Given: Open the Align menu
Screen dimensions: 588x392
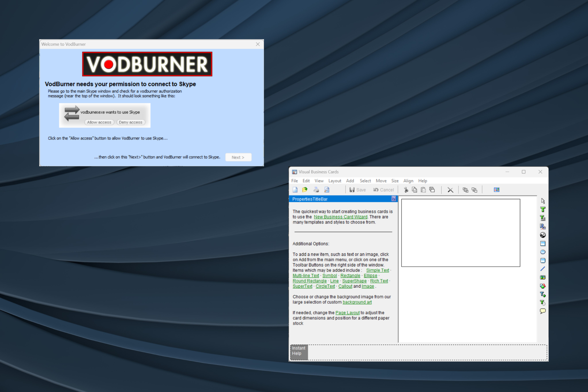Looking at the screenshot, I should tap(408, 181).
